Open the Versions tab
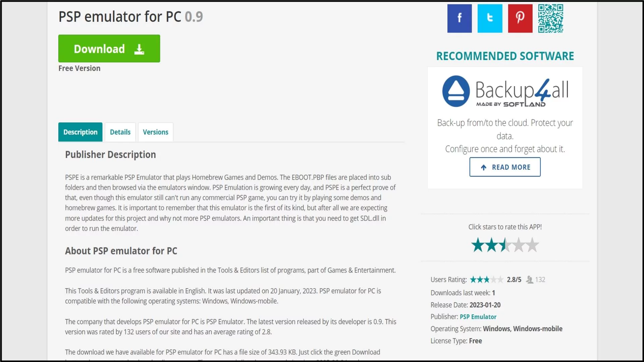The image size is (644, 362). click(x=155, y=132)
